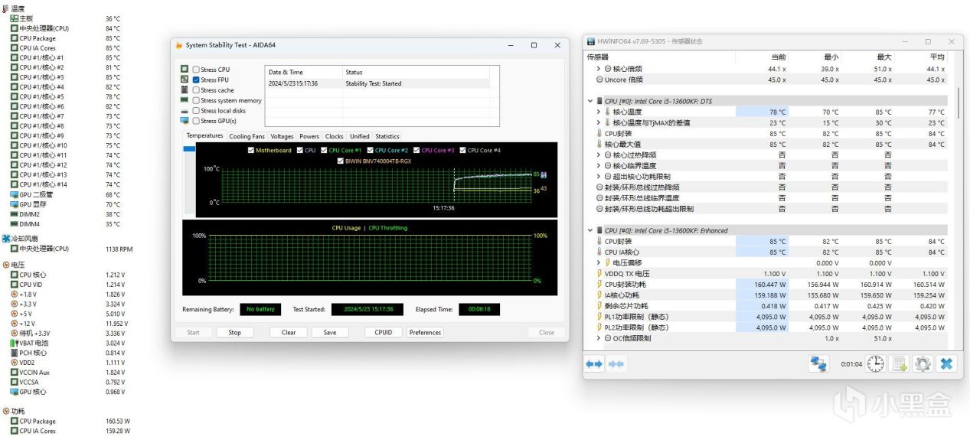Click the chip icon in DTS section header

tap(599, 101)
